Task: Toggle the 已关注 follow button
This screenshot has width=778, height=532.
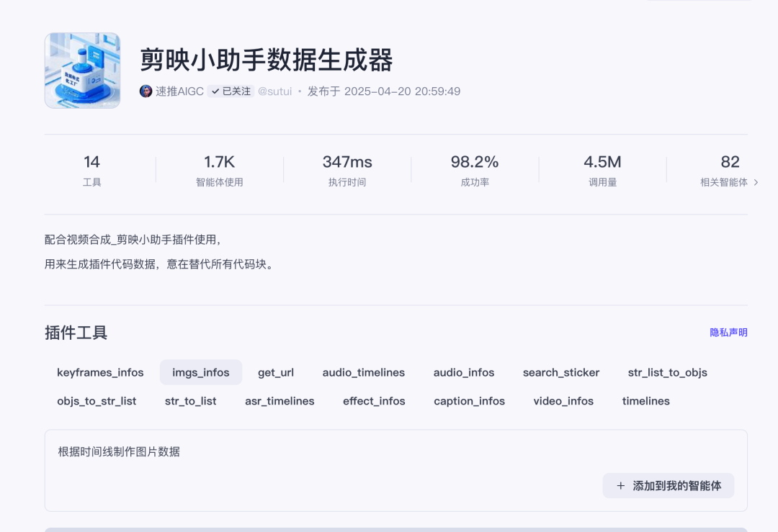Action: (x=231, y=91)
